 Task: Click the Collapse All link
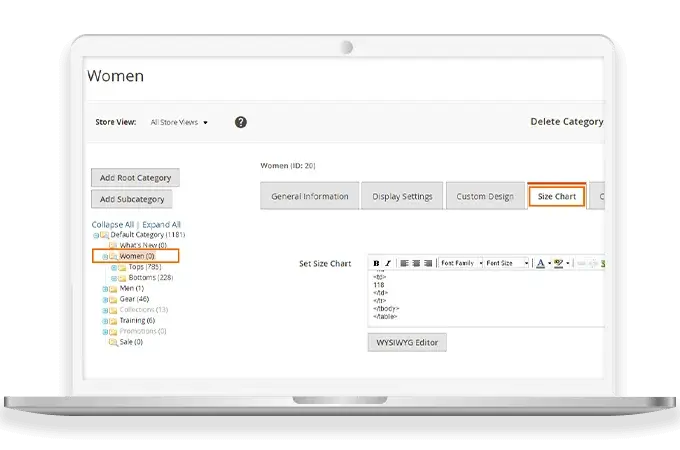pyautogui.click(x=112, y=225)
